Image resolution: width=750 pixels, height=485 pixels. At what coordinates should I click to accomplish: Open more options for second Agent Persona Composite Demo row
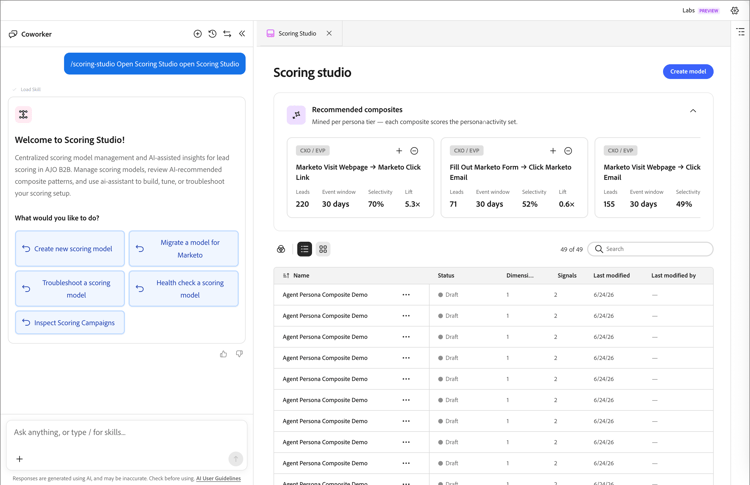click(406, 316)
